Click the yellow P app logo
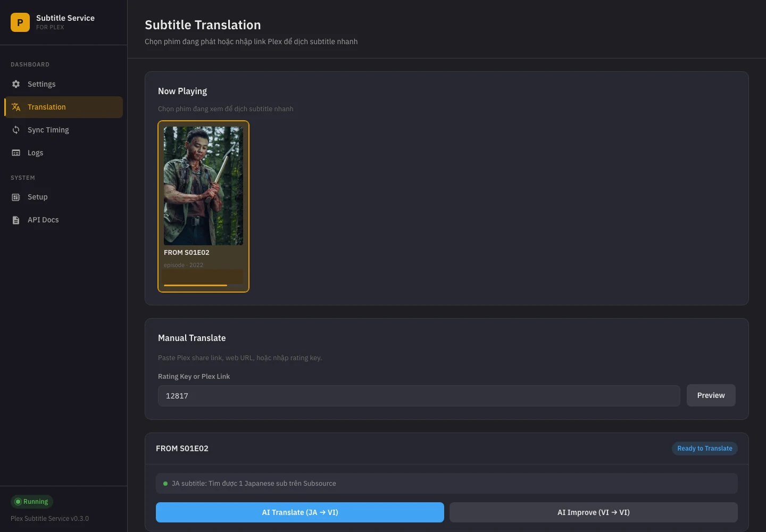This screenshot has width=766, height=532. coord(20,22)
